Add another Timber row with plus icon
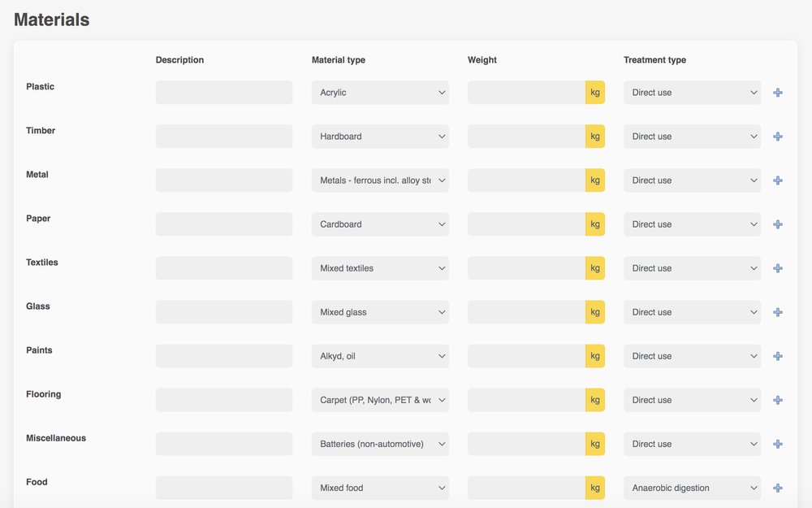The width and height of the screenshot is (812, 508). 777,137
